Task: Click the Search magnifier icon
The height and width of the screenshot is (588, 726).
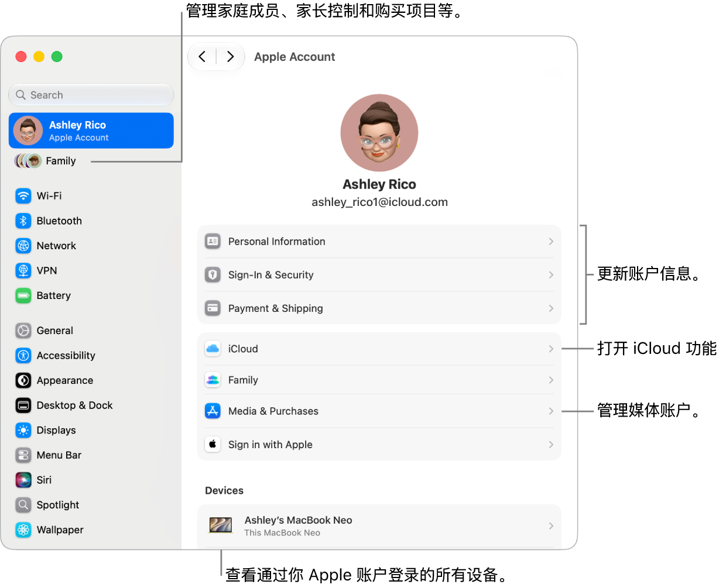Action: 21,95
